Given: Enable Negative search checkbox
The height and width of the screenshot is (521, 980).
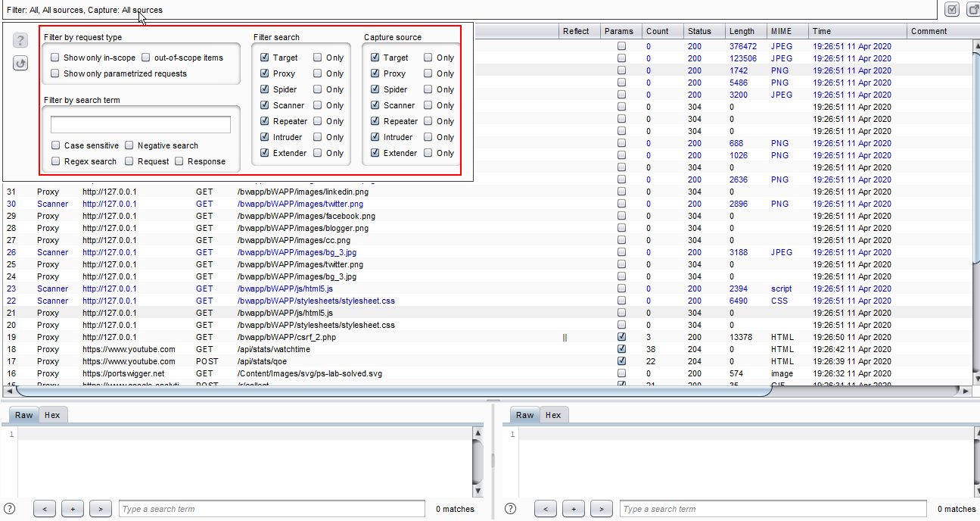Looking at the screenshot, I should (129, 145).
